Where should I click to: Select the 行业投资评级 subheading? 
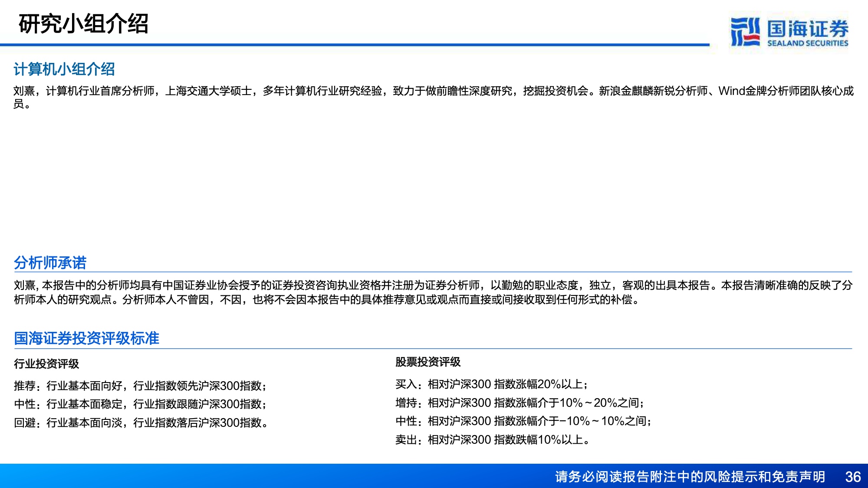[46, 364]
